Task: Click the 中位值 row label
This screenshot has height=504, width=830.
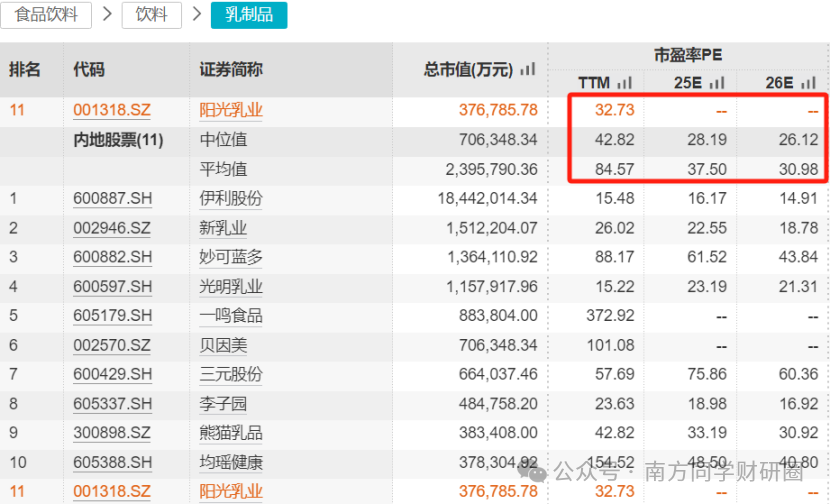Action: point(223,140)
